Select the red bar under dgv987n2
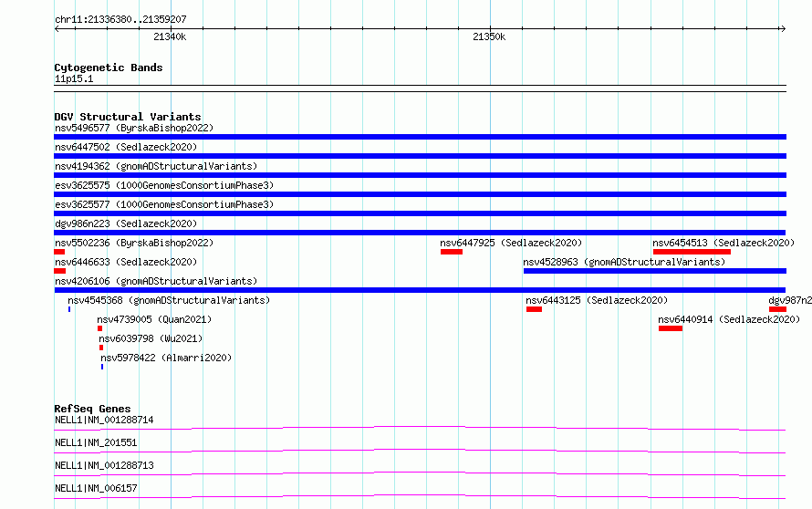The width and height of the screenshot is (812, 509). [778, 309]
